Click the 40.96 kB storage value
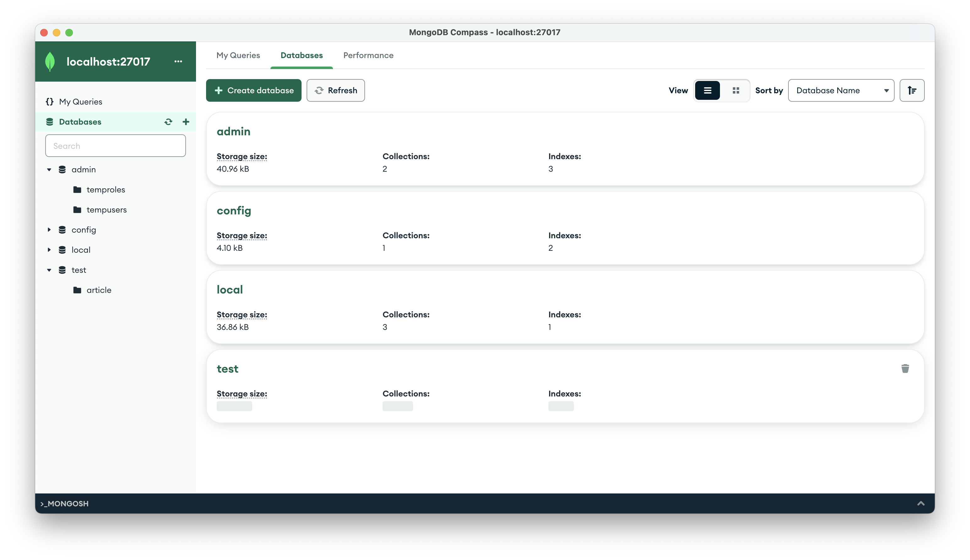The width and height of the screenshot is (970, 560). (233, 169)
